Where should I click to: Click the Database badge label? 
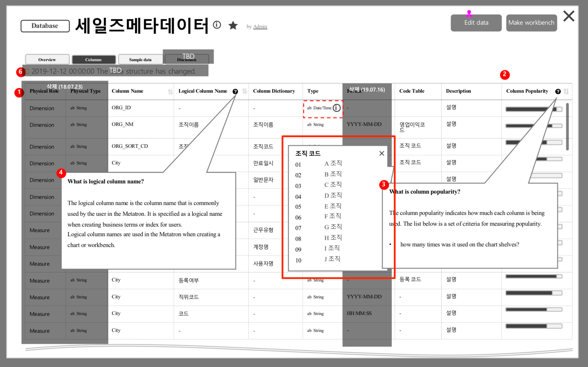tap(45, 26)
